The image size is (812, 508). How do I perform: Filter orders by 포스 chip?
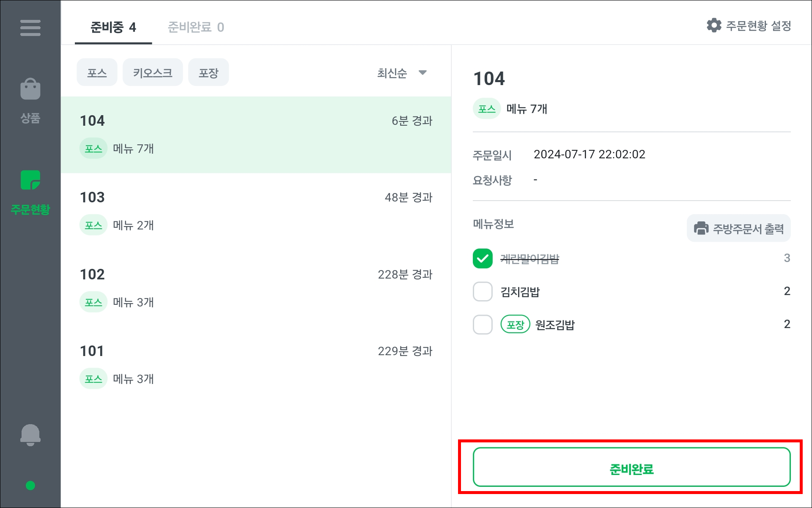coord(97,72)
